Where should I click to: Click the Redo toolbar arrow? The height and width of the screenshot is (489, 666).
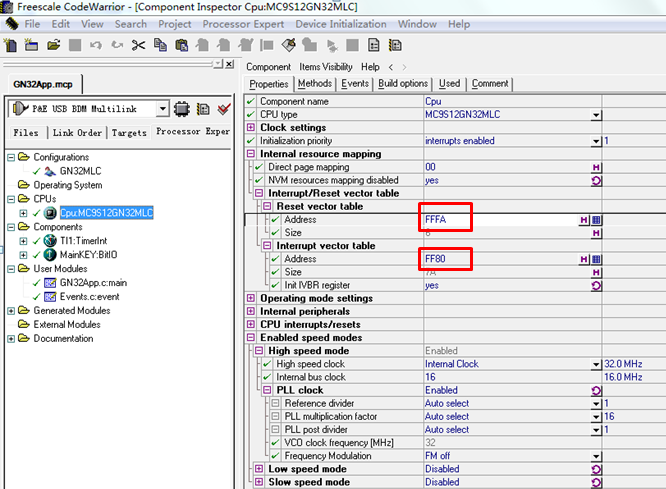(x=117, y=45)
